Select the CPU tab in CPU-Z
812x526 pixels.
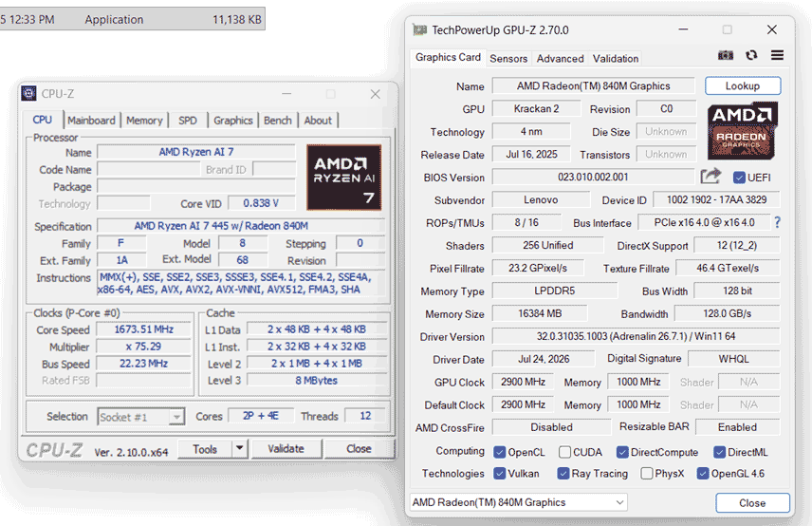[x=43, y=120]
